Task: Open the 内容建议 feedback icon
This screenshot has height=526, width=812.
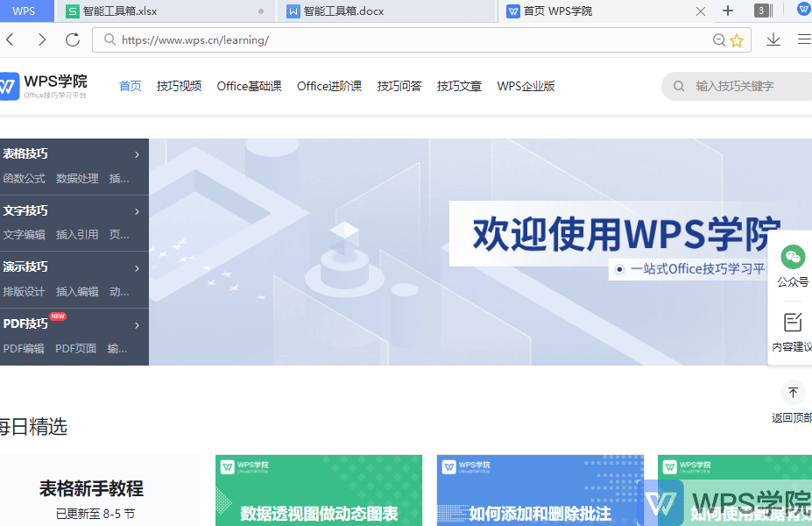Action: point(793,323)
